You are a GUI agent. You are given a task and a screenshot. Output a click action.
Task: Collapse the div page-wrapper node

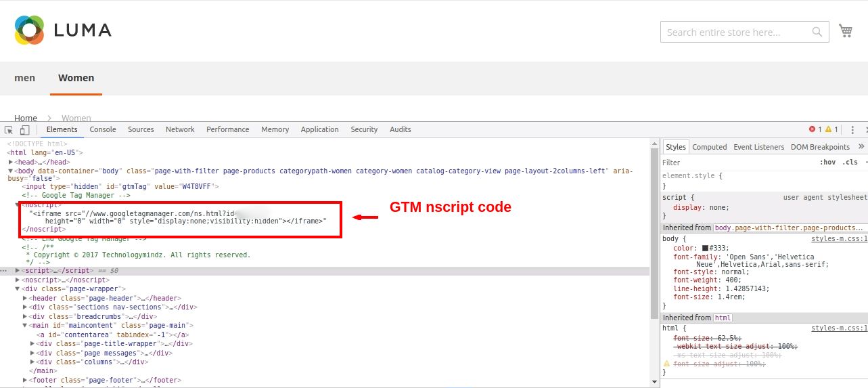tap(18, 289)
